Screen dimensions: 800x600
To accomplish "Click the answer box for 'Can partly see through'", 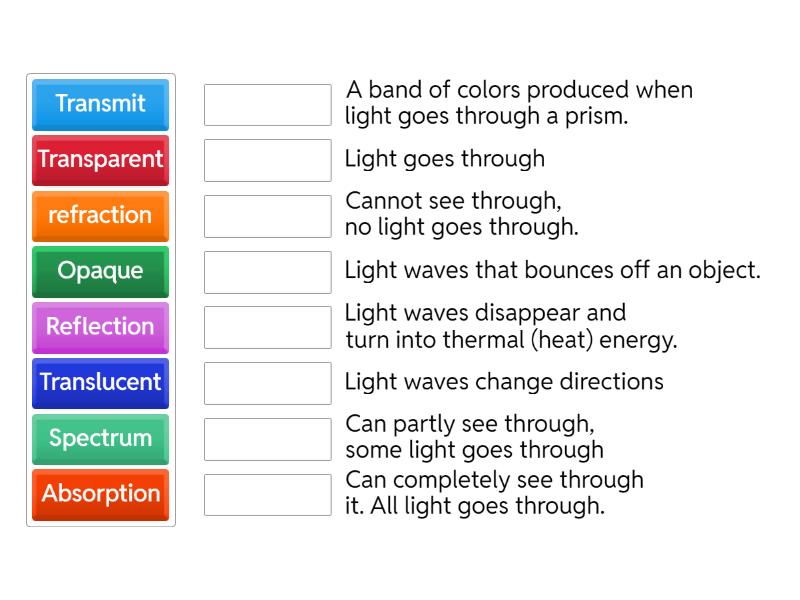I will tap(267, 438).
